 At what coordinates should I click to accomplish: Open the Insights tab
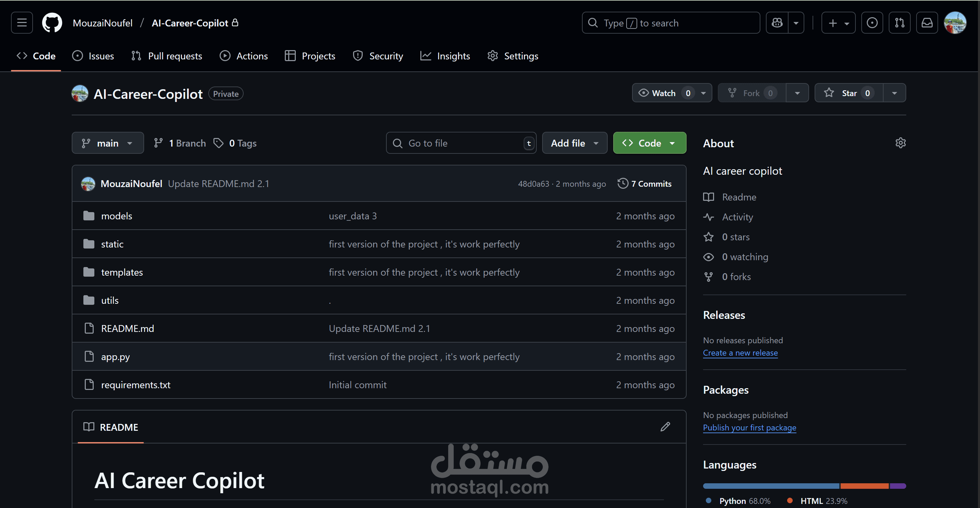(x=445, y=56)
